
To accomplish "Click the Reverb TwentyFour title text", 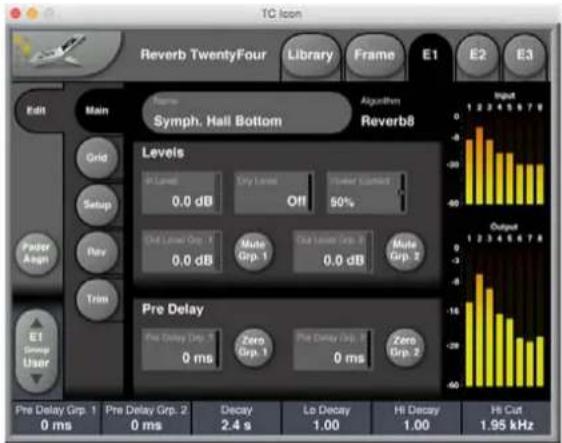I will [x=203, y=55].
